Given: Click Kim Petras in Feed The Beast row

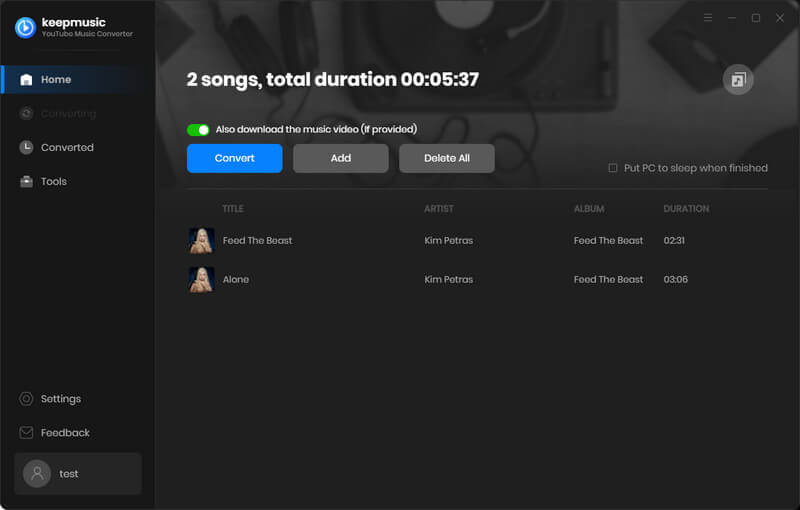Looking at the screenshot, I should pyautogui.click(x=448, y=241).
